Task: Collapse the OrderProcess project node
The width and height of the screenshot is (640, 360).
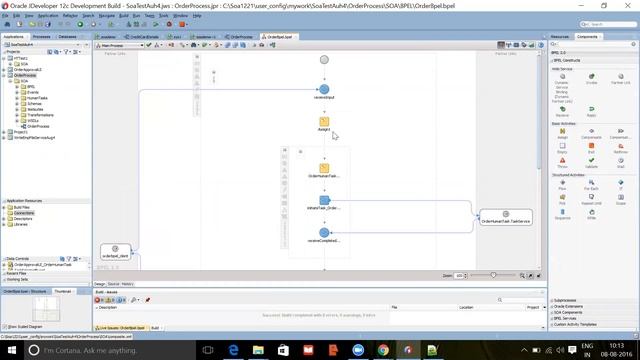Action: click(4, 76)
